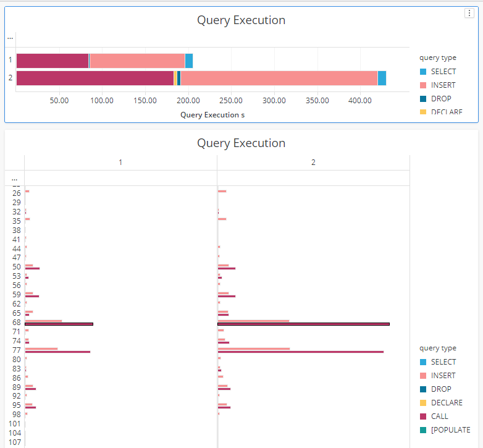Toggle the CALL series label in the bottom legend
The width and height of the screenshot is (483, 448).
tap(439, 416)
